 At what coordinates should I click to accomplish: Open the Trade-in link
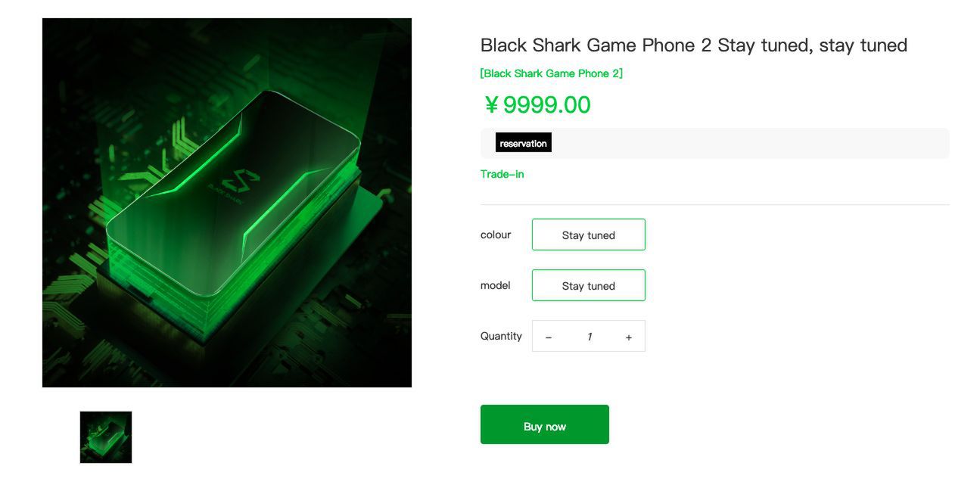(x=502, y=174)
